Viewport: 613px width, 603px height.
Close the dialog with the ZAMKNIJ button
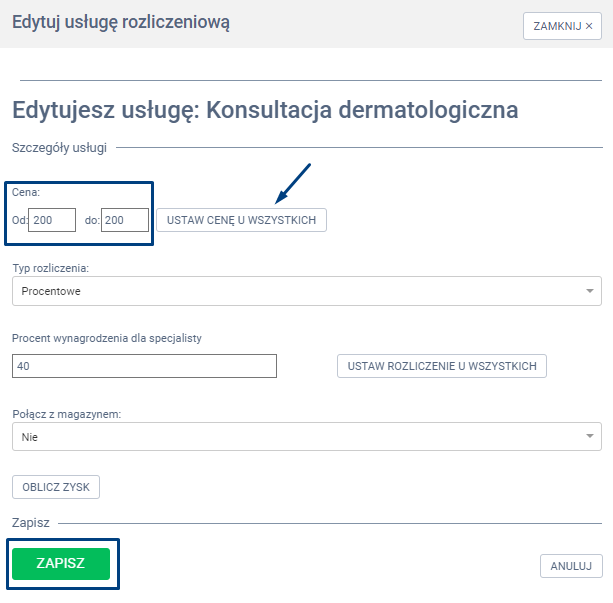pyautogui.click(x=562, y=26)
